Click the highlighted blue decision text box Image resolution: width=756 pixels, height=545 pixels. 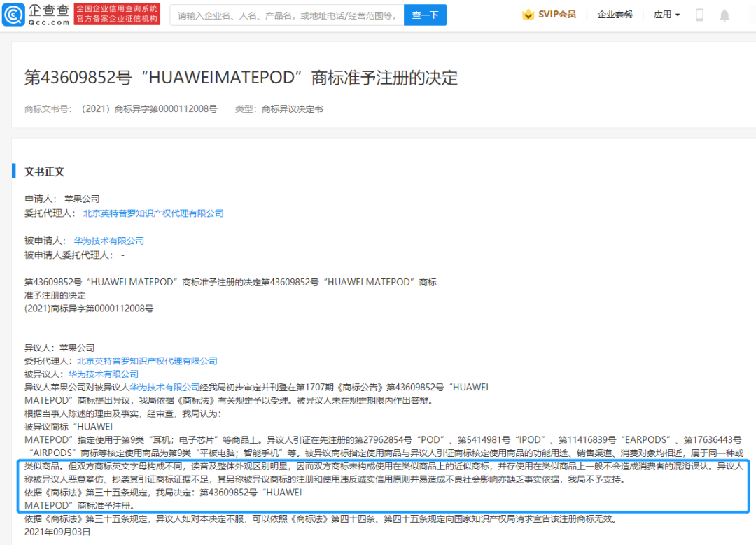(x=378, y=484)
